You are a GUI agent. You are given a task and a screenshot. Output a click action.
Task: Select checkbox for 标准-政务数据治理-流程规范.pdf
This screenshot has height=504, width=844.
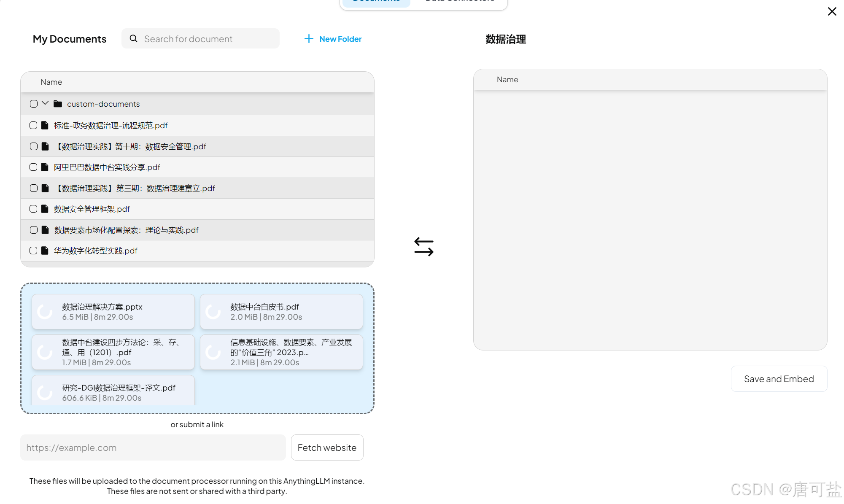point(33,125)
